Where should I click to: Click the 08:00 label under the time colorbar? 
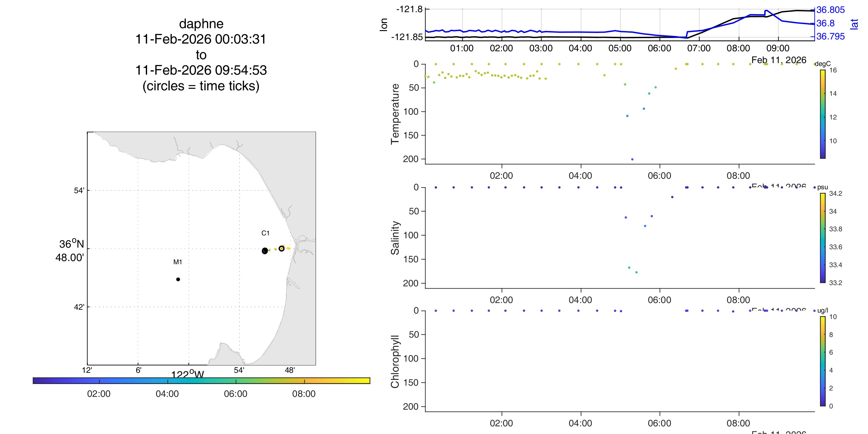[304, 394]
